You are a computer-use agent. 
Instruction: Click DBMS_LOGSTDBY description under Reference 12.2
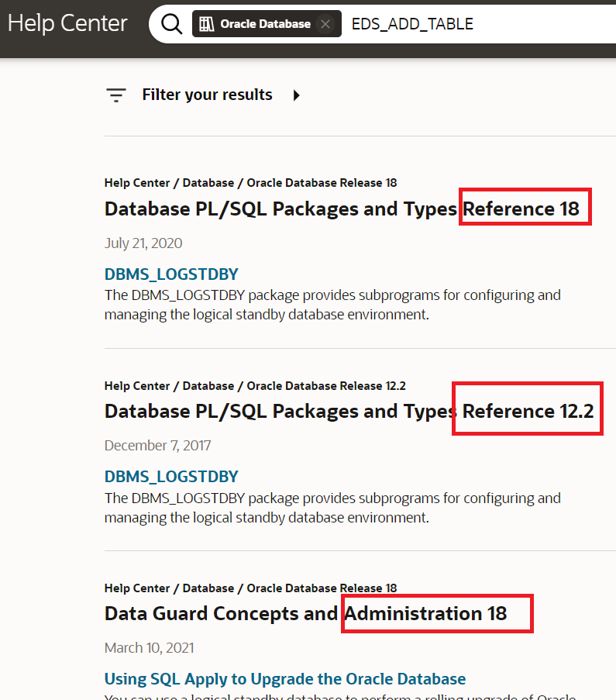(332, 508)
